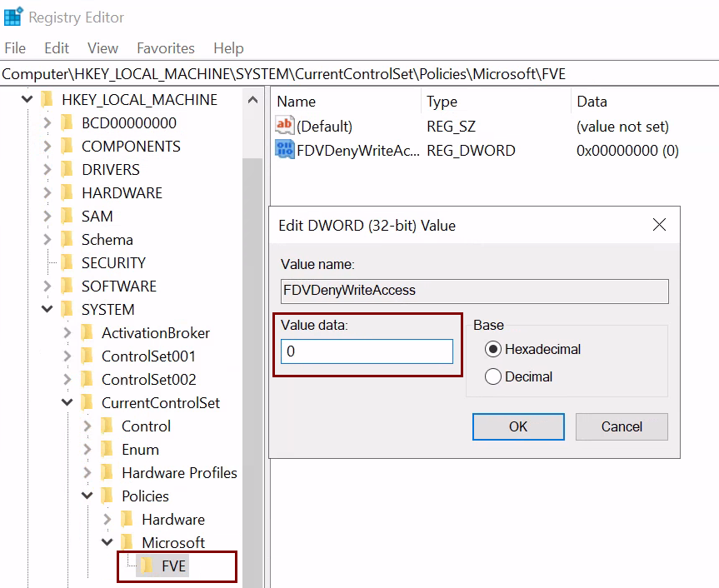Click the (Default) string value icon

pyautogui.click(x=284, y=125)
